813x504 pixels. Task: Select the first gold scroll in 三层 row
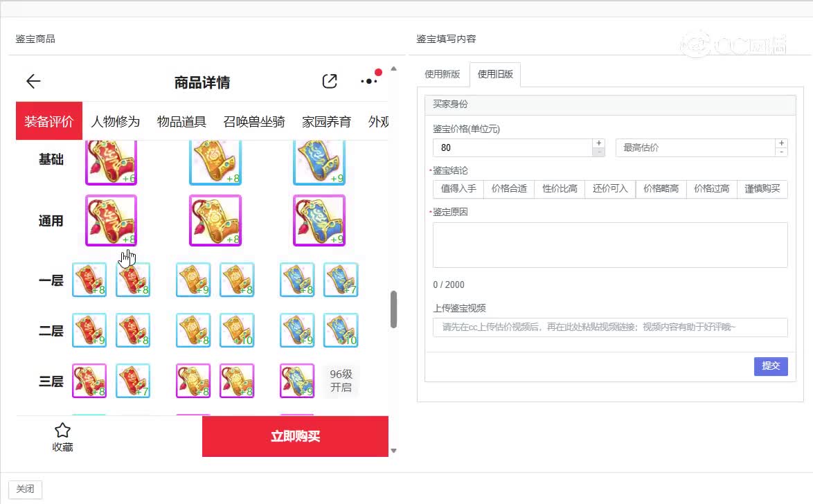pyautogui.click(x=193, y=381)
